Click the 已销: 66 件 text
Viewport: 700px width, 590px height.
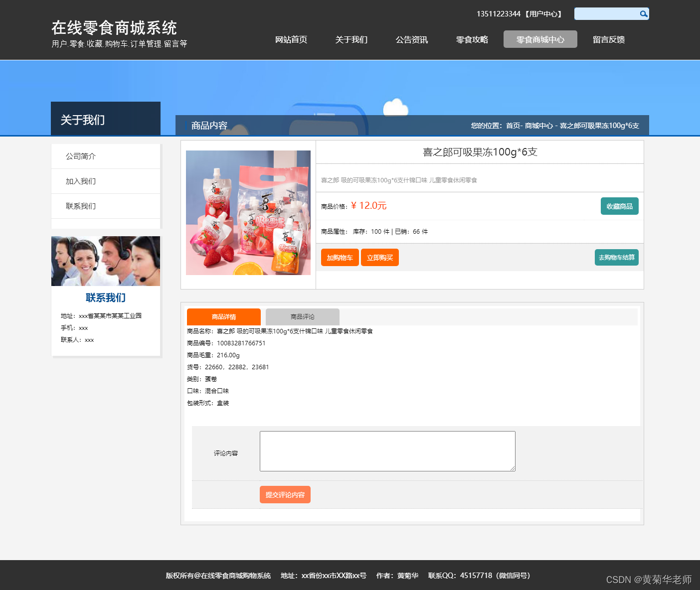point(411,232)
